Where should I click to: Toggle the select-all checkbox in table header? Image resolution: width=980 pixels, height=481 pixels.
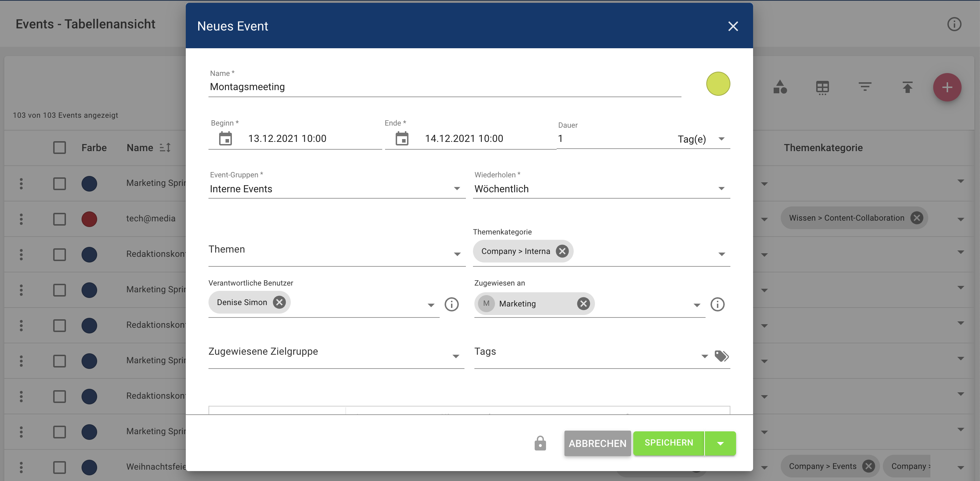click(59, 148)
